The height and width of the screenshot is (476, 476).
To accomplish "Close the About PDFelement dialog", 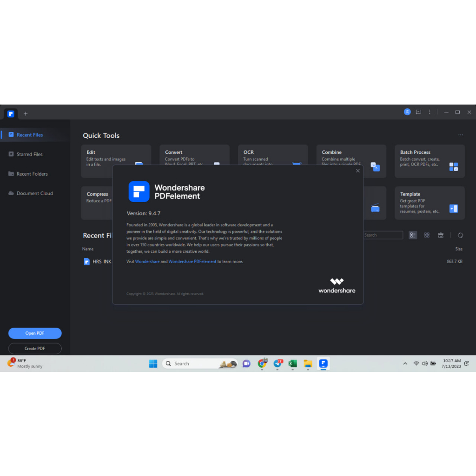I will tap(357, 171).
